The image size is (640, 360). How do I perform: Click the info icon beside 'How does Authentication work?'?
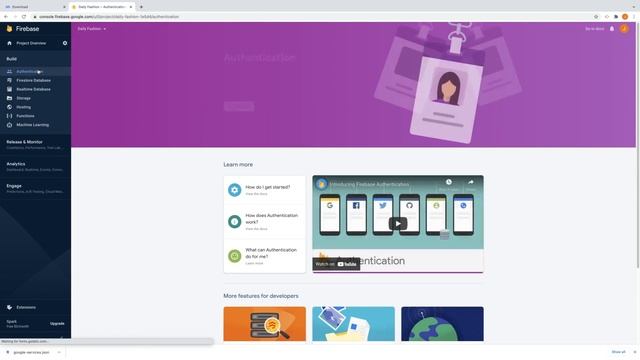coord(235,222)
